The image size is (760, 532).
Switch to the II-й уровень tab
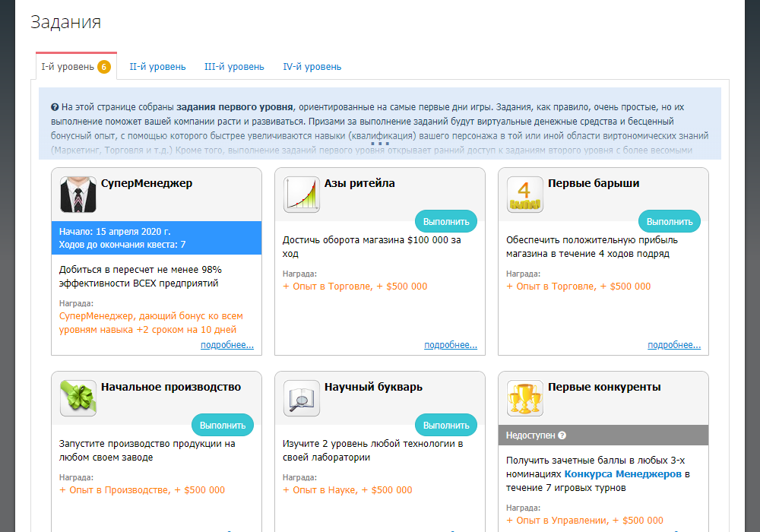(x=157, y=67)
